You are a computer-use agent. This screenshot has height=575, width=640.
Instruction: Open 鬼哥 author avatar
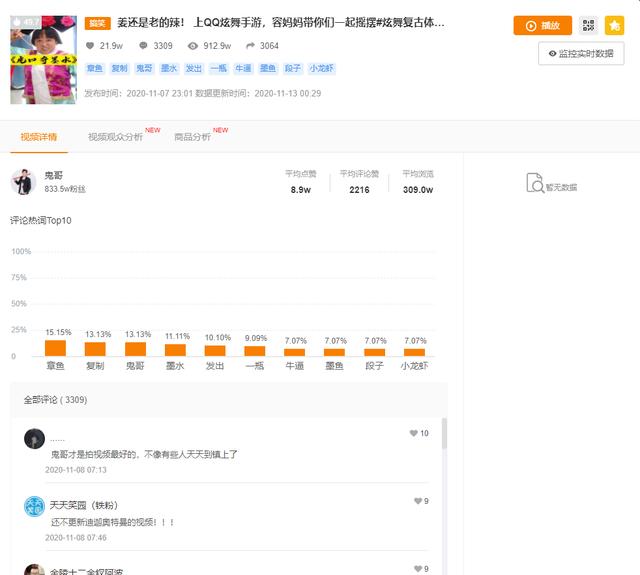(23, 182)
